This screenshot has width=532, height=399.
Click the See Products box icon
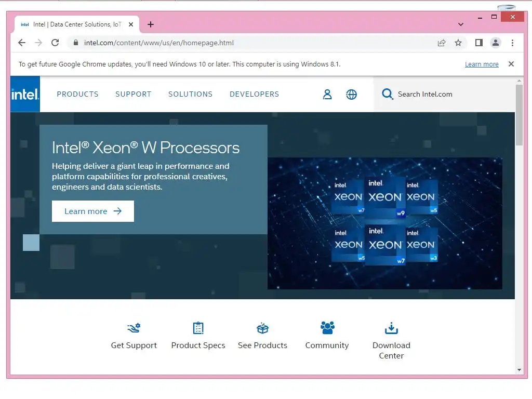[262, 328]
